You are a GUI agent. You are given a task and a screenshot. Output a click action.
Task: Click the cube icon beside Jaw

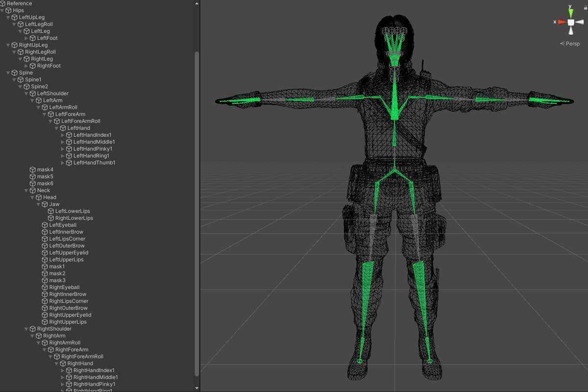point(45,204)
